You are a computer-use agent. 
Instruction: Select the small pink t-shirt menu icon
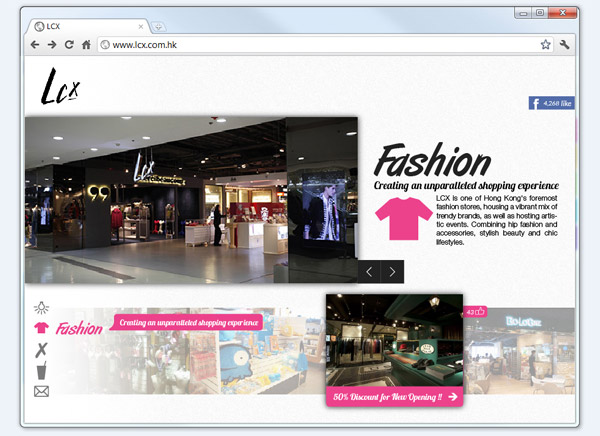pyautogui.click(x=41, y=328)
